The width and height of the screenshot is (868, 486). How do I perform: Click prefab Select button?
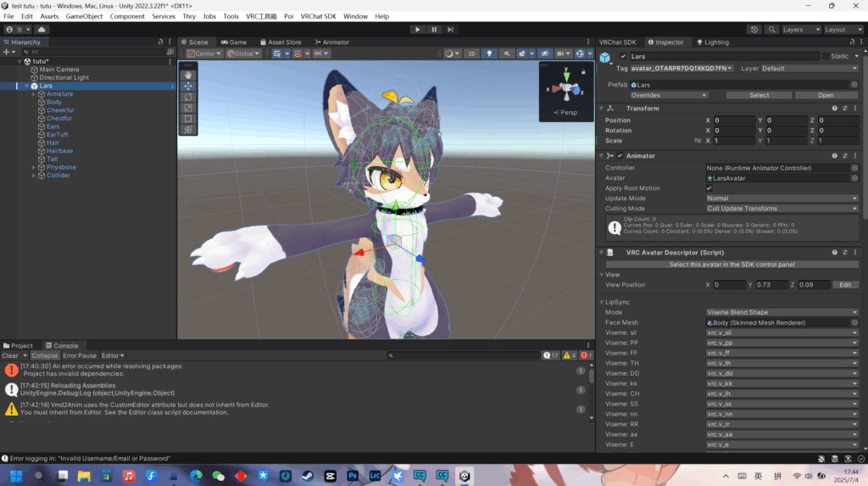click(x=759, y=95)
